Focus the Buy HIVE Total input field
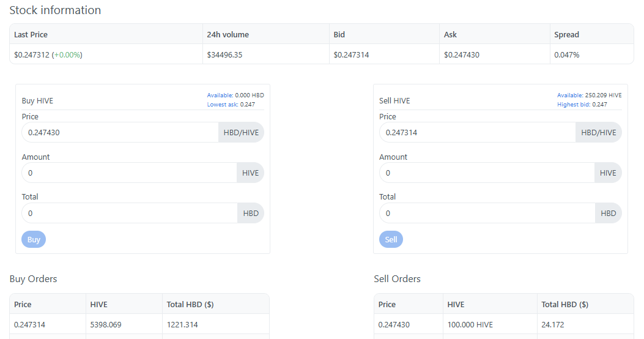The image size is (644, 339). [x=130, y=214]
